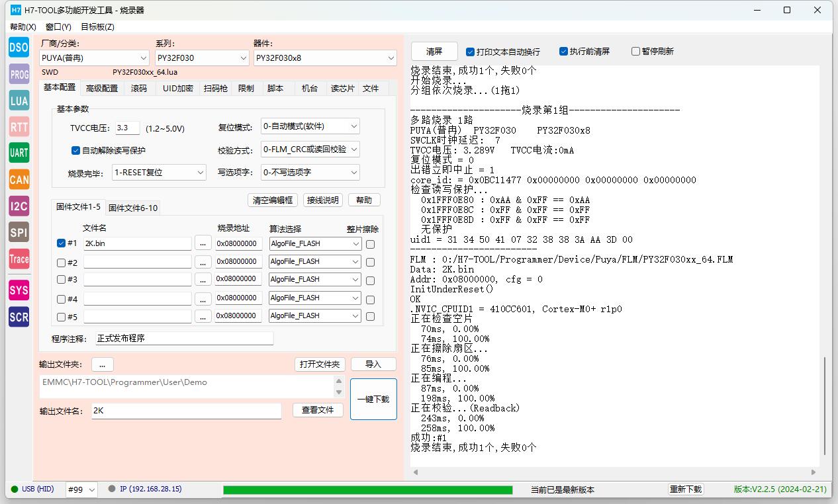The width and height of the screenshot is (838, 504).
Task: Check 整片擦除 for row #1
Action: (370, 244)
